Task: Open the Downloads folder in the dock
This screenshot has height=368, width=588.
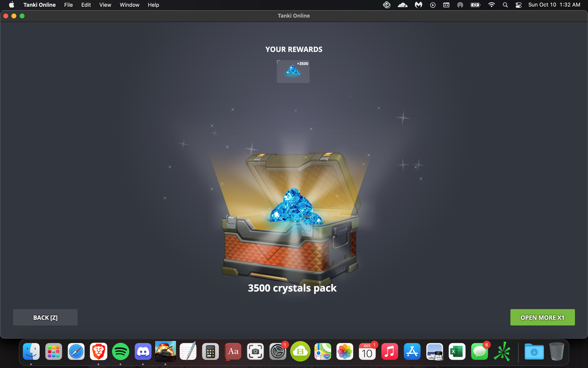Action: [534, 351]
